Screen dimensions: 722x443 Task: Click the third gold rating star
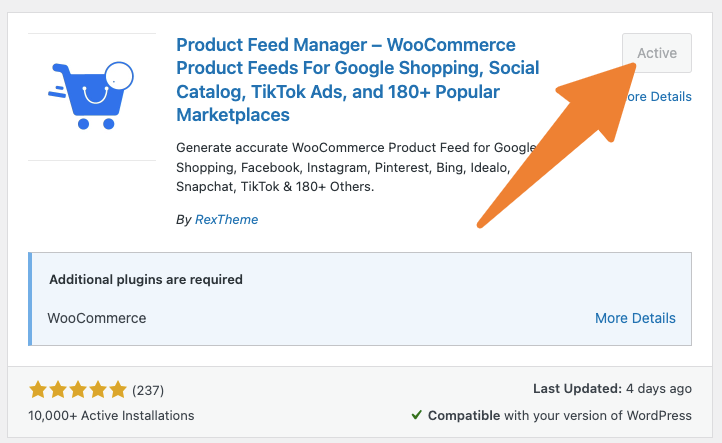[78, 389]
